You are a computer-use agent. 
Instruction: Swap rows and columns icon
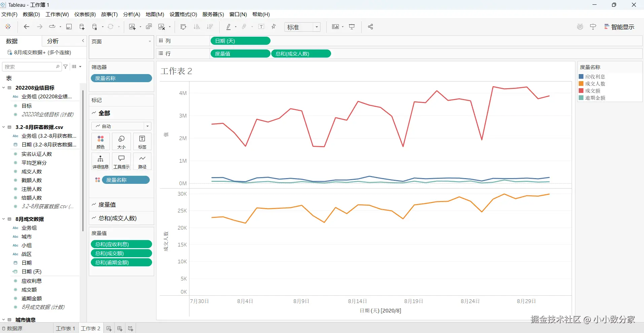click(x=183, y=27)
